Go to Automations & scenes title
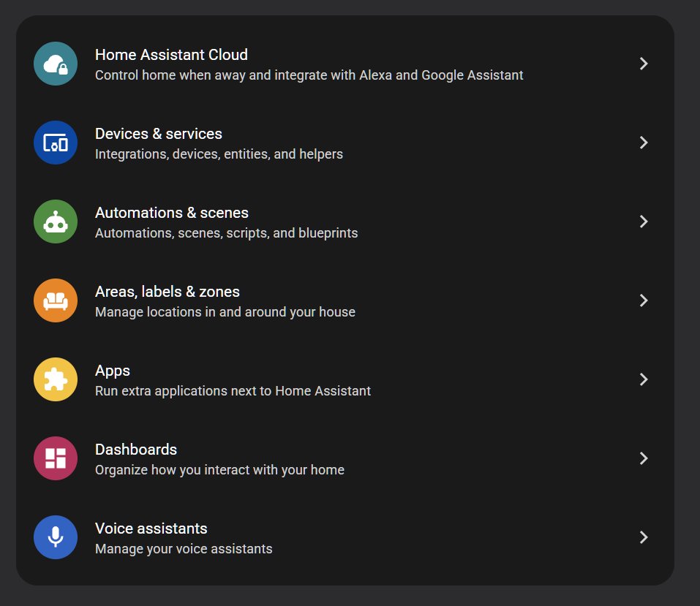Image resolution: width=700 pixels, height=606 pixels. [x=172, y=213]
